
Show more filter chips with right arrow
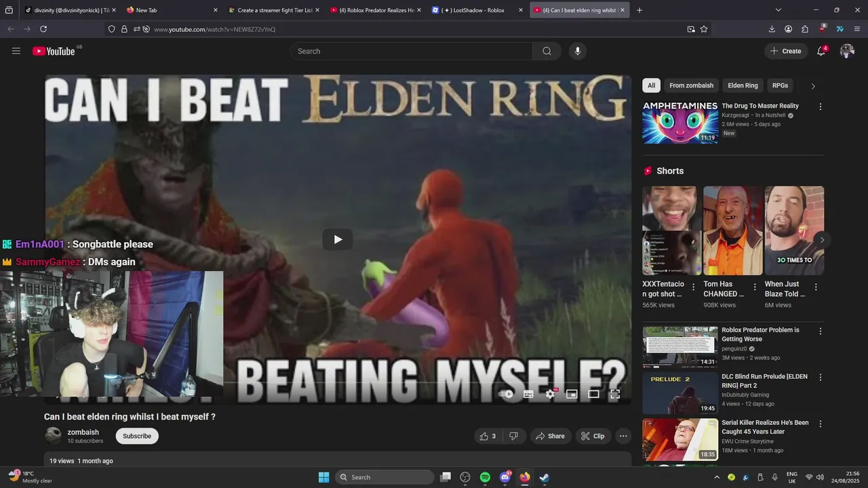pyautogui.click(x=813, y=86)
